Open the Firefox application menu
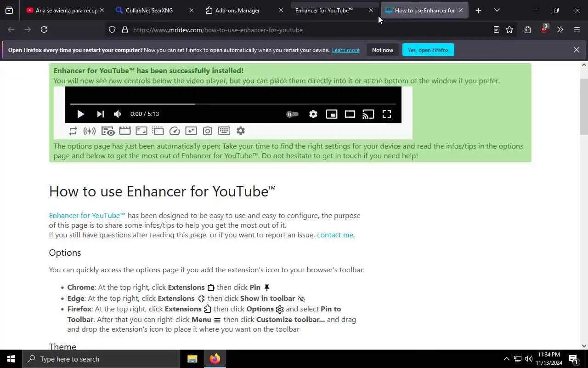Image resolution: width=588 pixels, height=368 pixels. [x=577, y=29]
